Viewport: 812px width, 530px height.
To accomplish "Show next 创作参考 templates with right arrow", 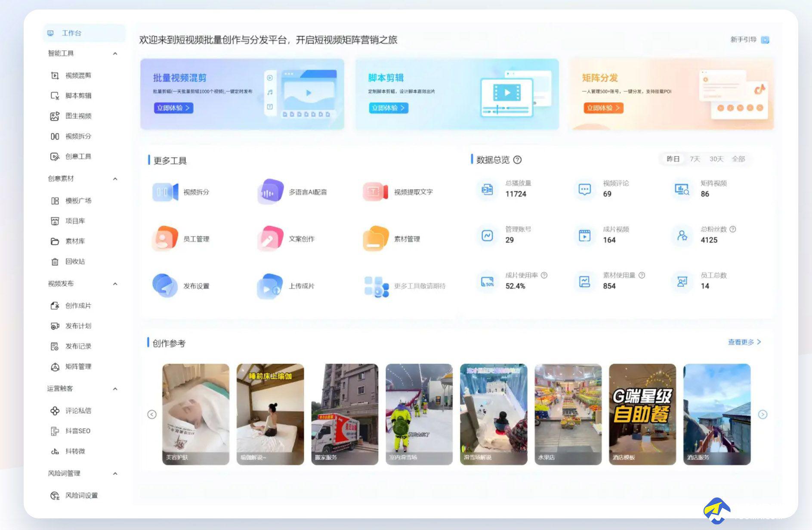I will click(x=763, y=414).
